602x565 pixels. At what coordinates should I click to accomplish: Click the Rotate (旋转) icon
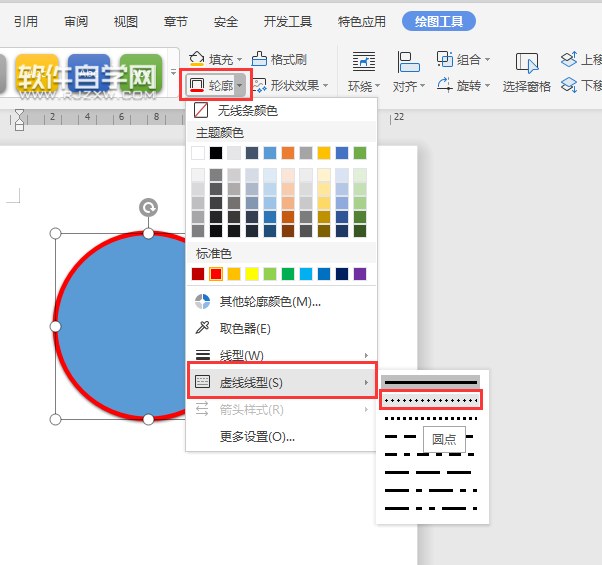445,85
